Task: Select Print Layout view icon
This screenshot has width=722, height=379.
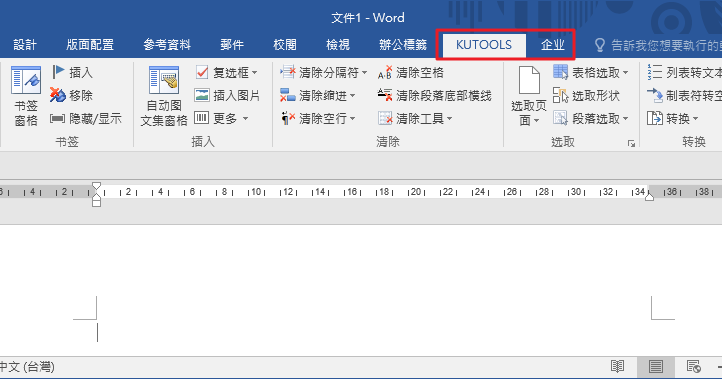Action: 656,367
